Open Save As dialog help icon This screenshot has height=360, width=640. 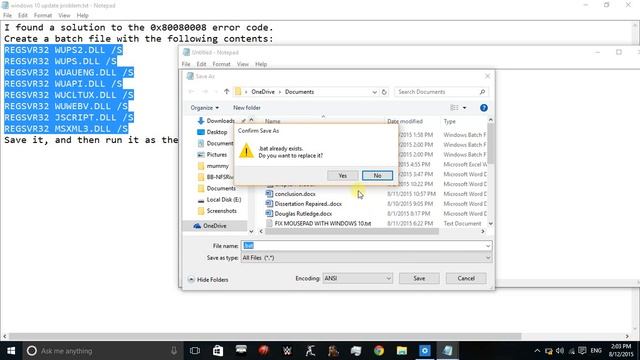(x=484, y=108)
